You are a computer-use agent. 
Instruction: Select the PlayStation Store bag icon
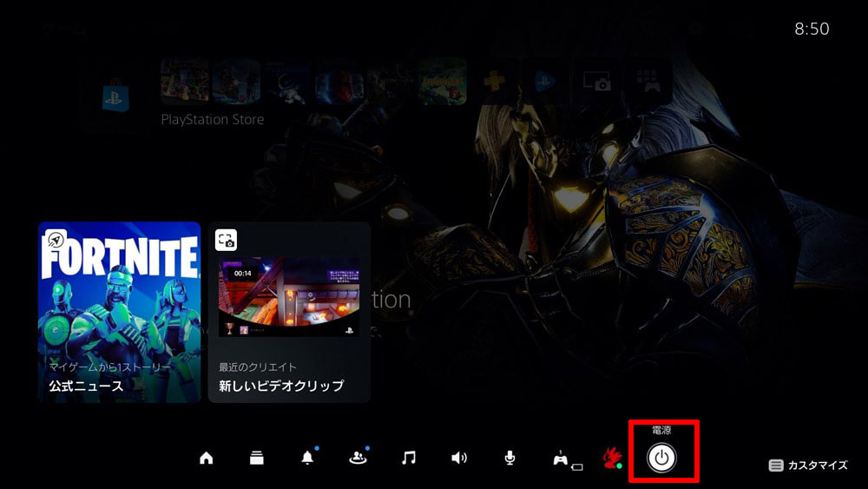click(115, 98)
